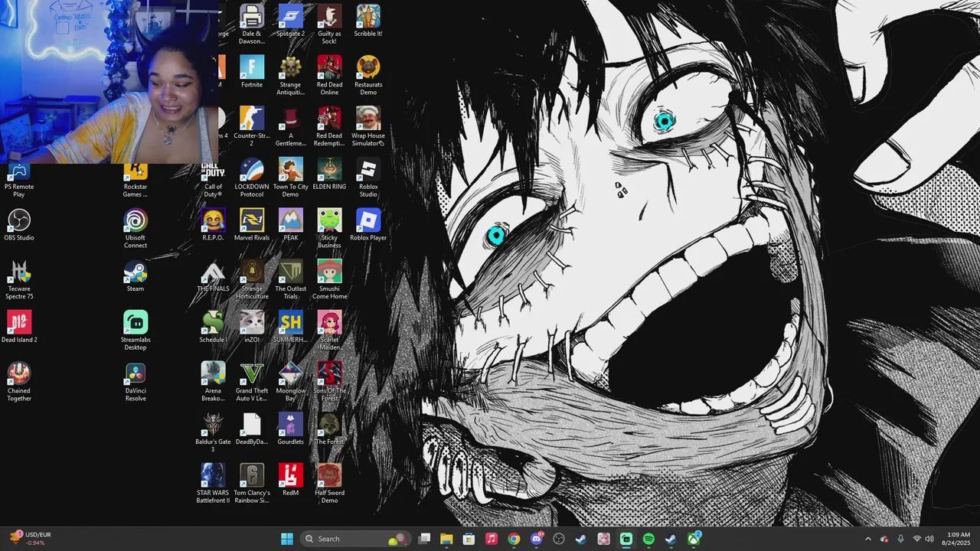Launch Guilty as Sock! from desktop
The height and width of the screenshot is (551, 980).
tap(329, 23)
